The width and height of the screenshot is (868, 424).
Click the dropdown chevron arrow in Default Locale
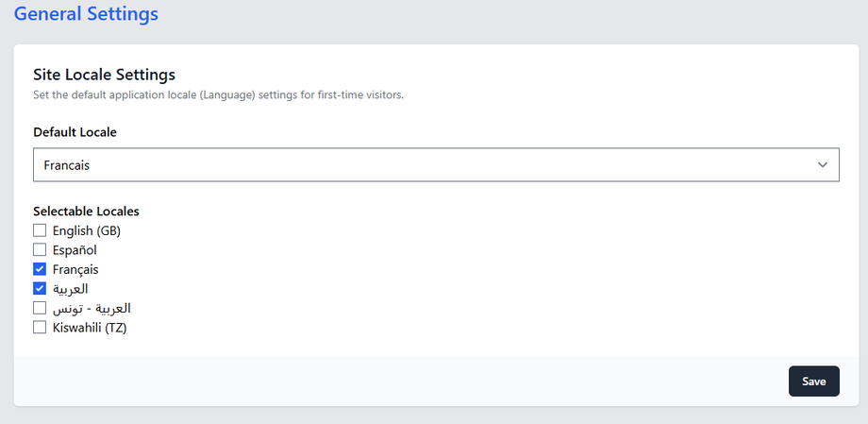(x=823, y=164)
